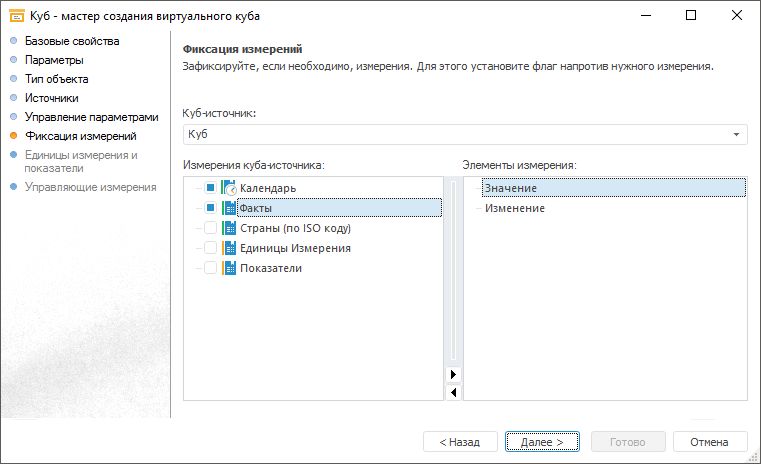This screenshot has width=761, height=464.
Task: Open the Управление параметрами step
Action: point(91,117)
